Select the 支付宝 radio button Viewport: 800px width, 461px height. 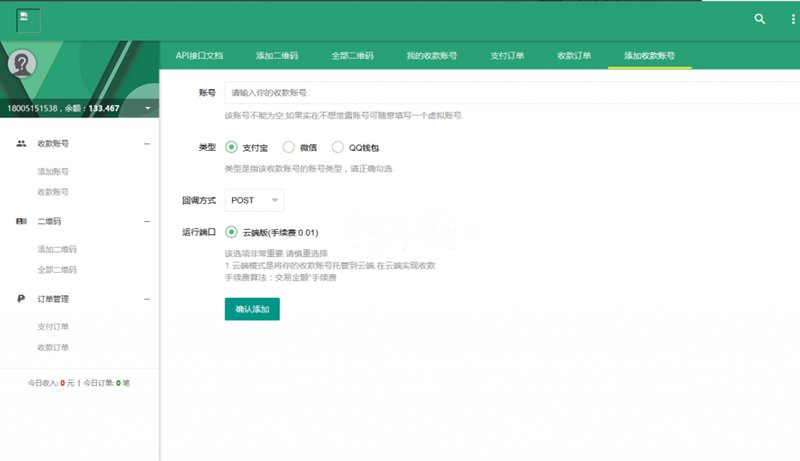[x=232, y=147]
